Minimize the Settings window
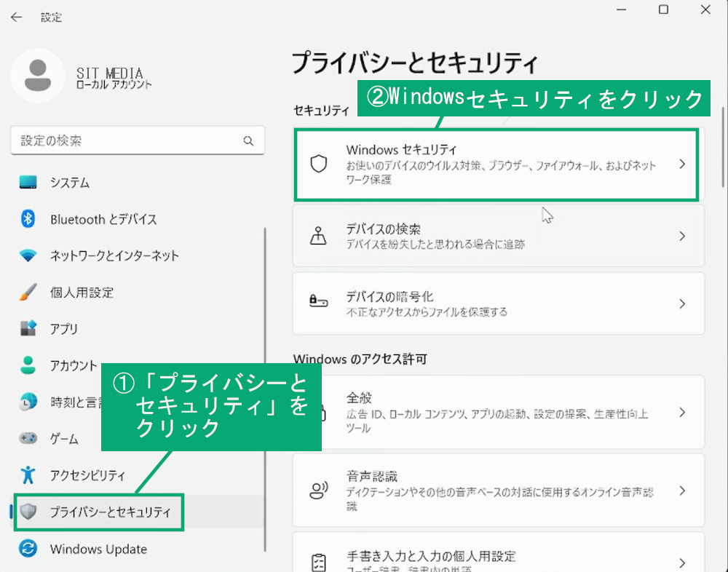Image resolution: width=728 pixels, height=572 pixels. 621,9
